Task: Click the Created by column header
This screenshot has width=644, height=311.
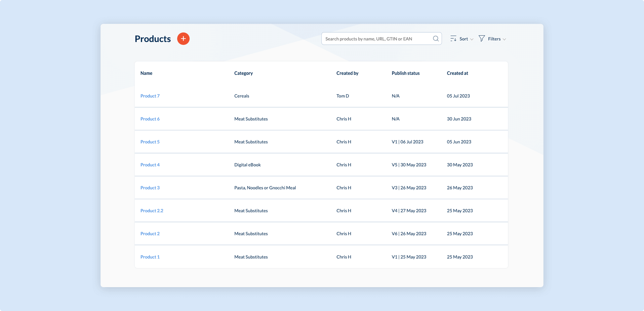Action: (347, 73)
